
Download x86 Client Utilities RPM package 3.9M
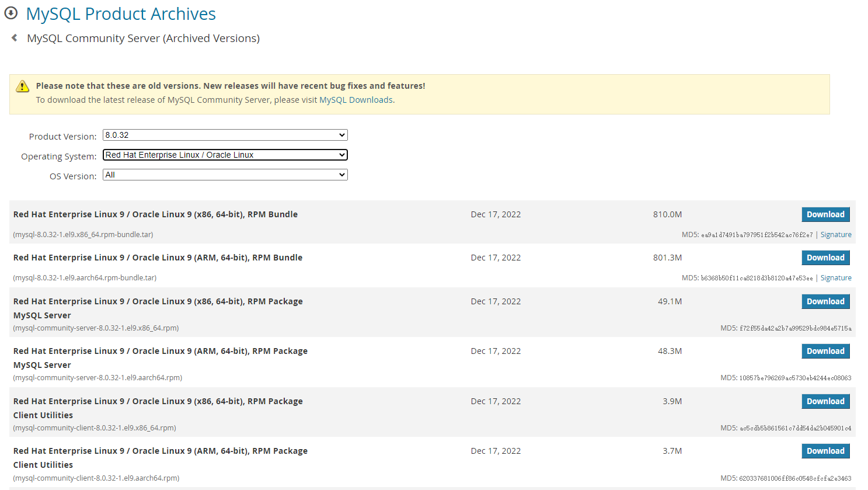click(x=825, y=401)
